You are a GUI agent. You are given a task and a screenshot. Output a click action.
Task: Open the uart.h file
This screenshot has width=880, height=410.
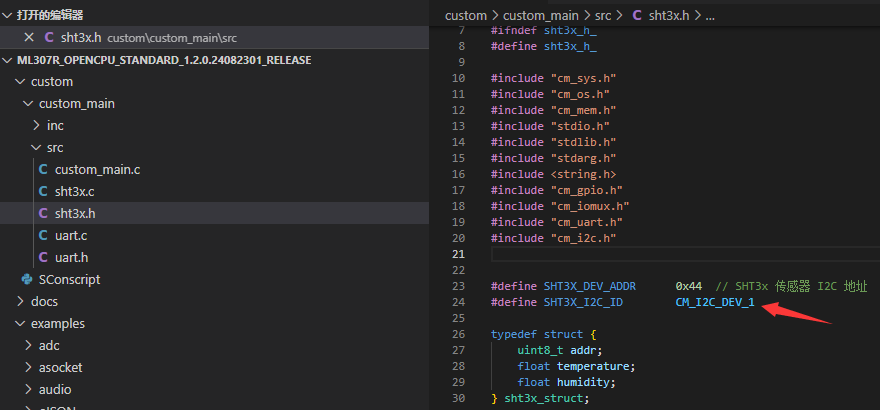click(70, 257)
